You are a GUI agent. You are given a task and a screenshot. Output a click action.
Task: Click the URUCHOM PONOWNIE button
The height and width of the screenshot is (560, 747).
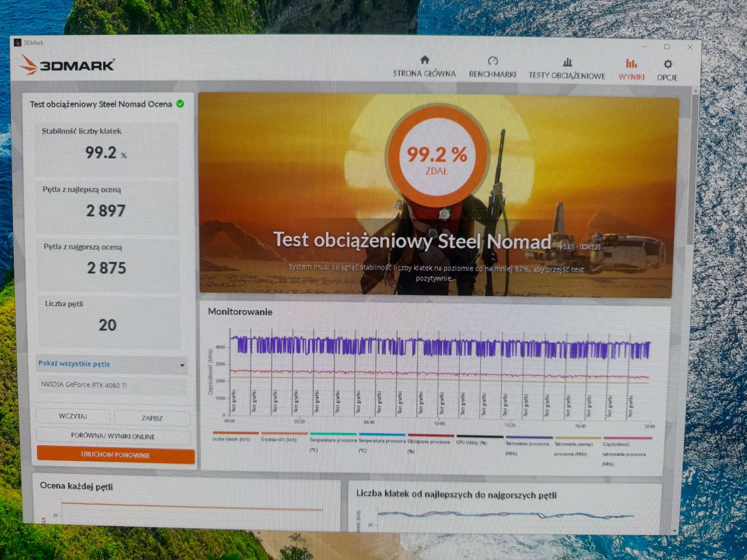coord(116,455)
